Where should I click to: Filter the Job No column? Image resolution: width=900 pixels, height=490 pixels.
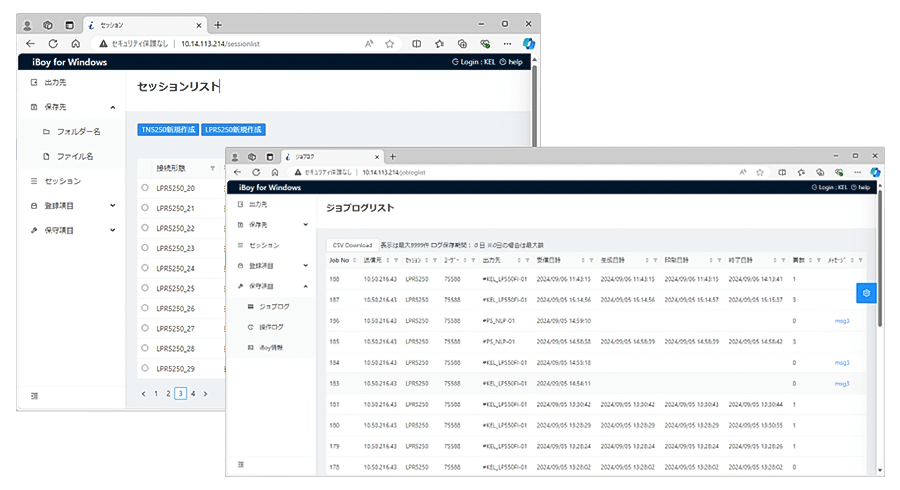tap(355, 260)
